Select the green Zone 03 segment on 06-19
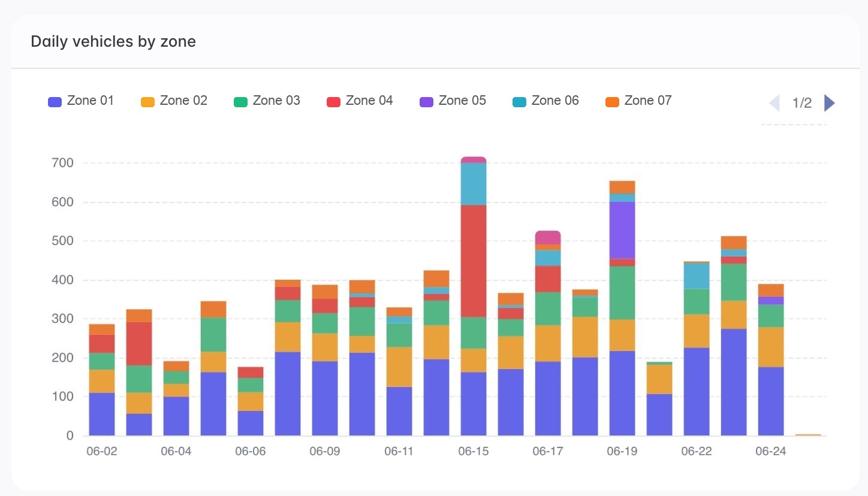The width and height of the screenshot is (868, 496). pos(622,293)
